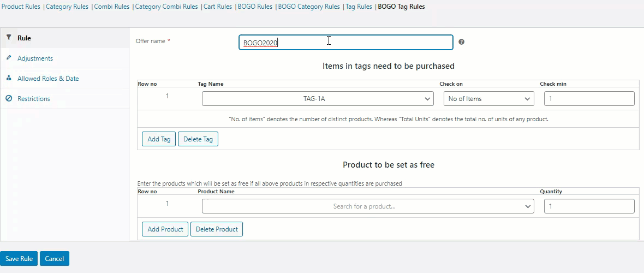644x273 pixels.
Task: Click the 'Tag Name' column header
Action: [211, 84]
